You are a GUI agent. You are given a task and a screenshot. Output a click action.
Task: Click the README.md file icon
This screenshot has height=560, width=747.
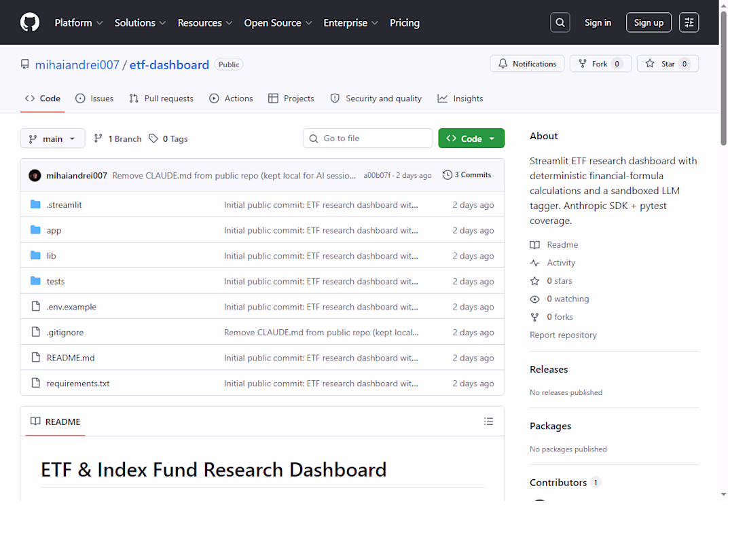click(x=36, y=357)
